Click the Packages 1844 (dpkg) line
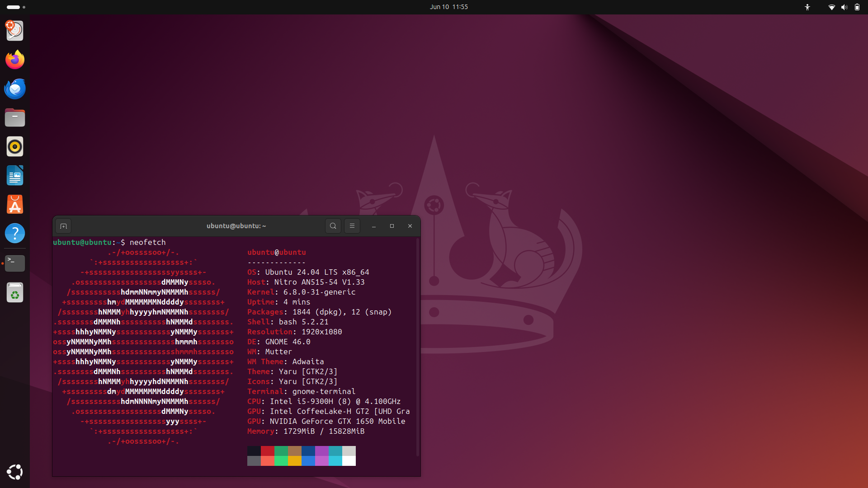This screenshot has height=488, width=868. pos(320,312)
